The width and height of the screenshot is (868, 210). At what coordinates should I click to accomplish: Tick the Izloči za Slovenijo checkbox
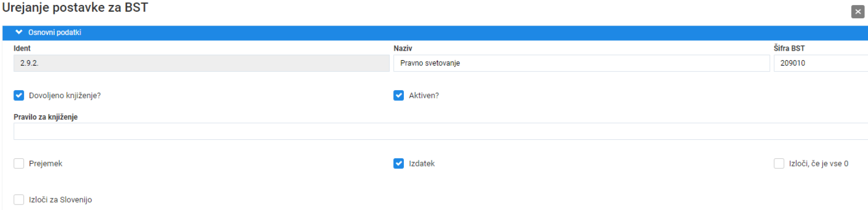pyautogui.click(x=19, y=199)
